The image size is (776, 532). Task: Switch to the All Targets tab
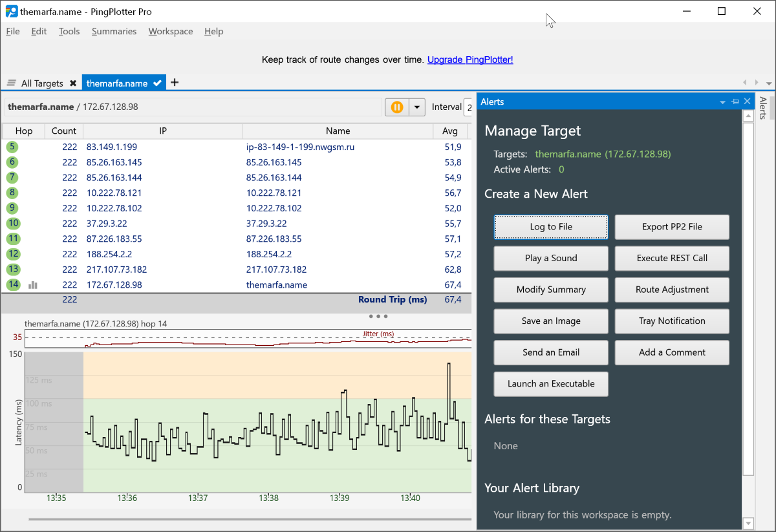coord(42,83)
